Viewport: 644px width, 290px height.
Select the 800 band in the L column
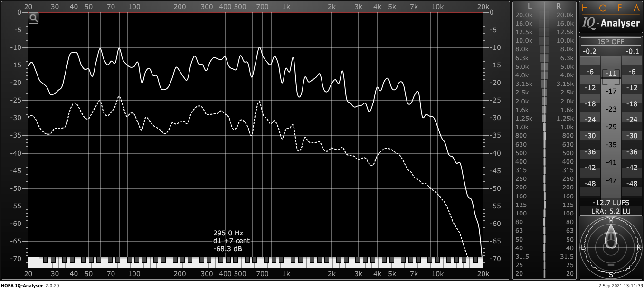521,136
